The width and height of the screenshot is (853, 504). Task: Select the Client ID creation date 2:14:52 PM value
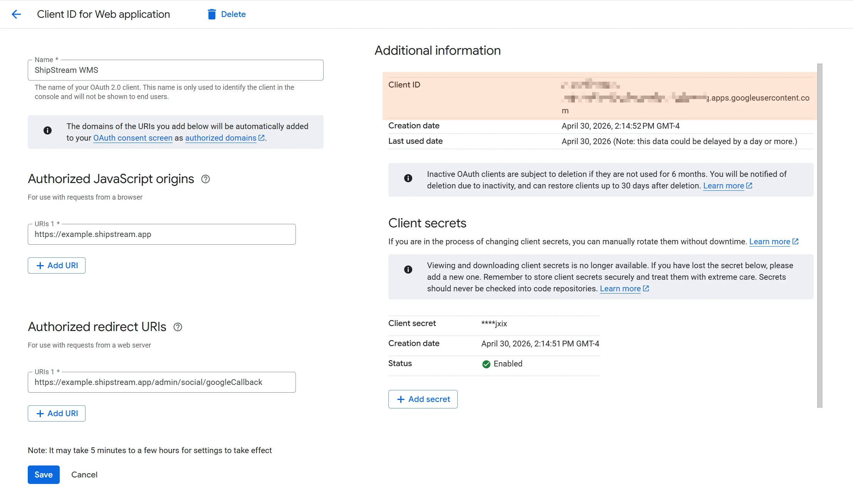pos(620,126)
